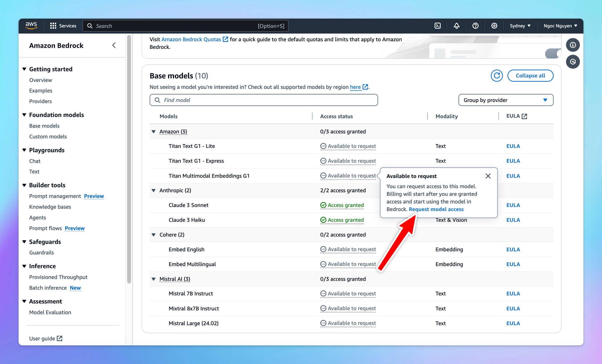602x364 pixels.
Task: Open the User guide external link
Action: click(46, 338)
